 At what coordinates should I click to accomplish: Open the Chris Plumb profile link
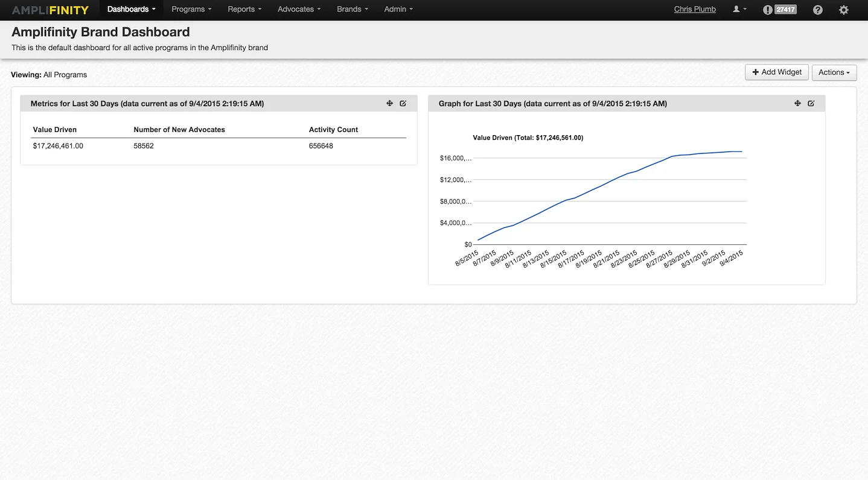pyautogui.click(x=694, y=9)
